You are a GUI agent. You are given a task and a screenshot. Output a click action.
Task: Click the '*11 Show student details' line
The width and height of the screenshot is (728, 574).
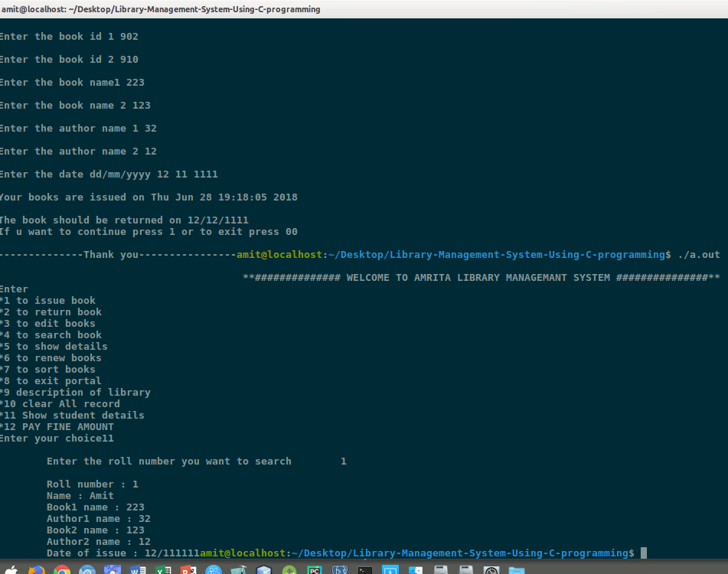[x=73, y=416]
